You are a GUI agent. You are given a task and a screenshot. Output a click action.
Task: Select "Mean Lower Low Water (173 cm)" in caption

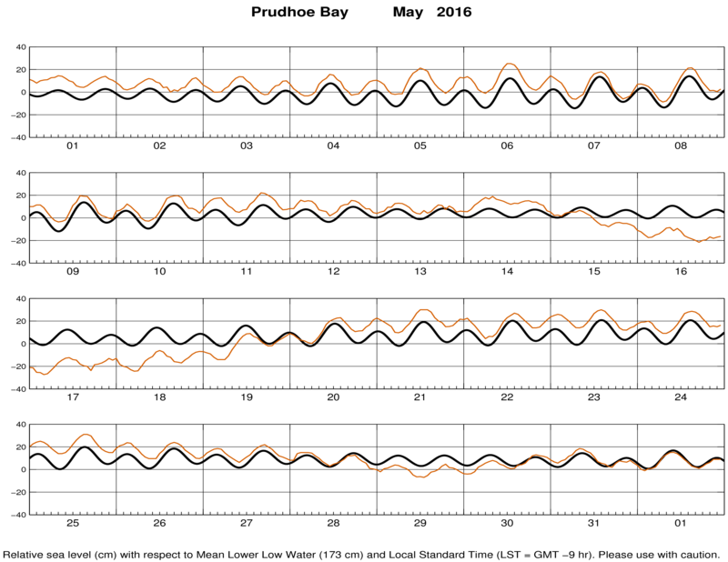(279, 555)
